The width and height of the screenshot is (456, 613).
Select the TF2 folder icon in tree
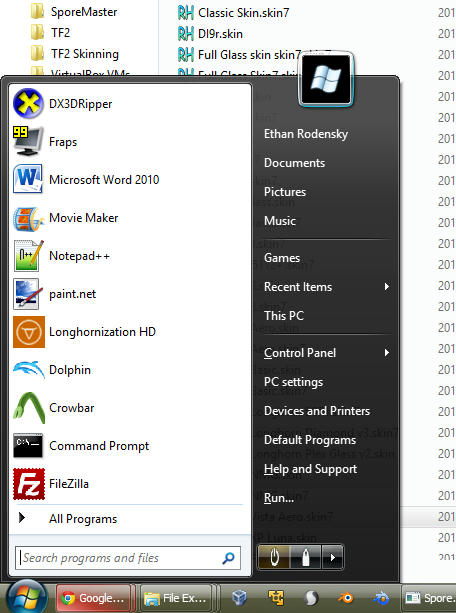(x=38, y=32)
